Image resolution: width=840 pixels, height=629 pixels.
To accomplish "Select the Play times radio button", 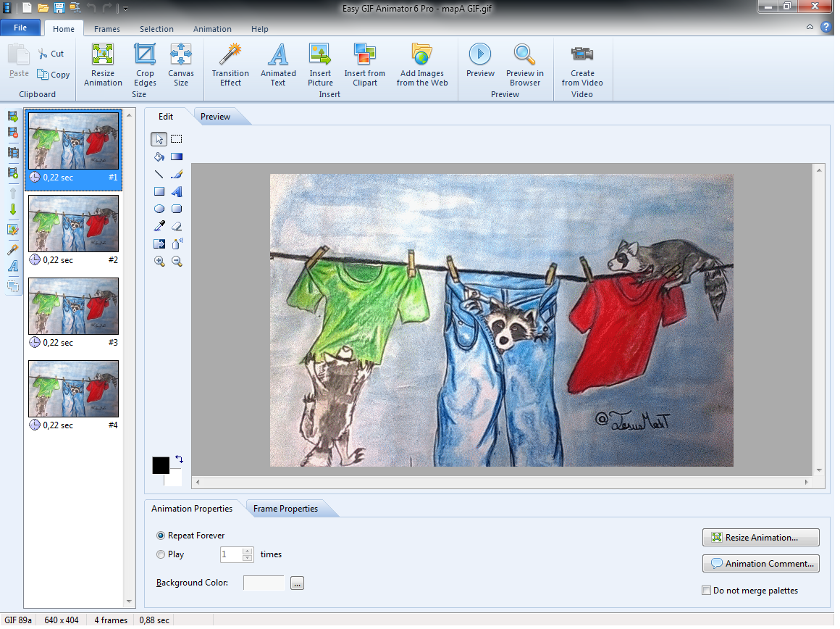I will [161, 554].
